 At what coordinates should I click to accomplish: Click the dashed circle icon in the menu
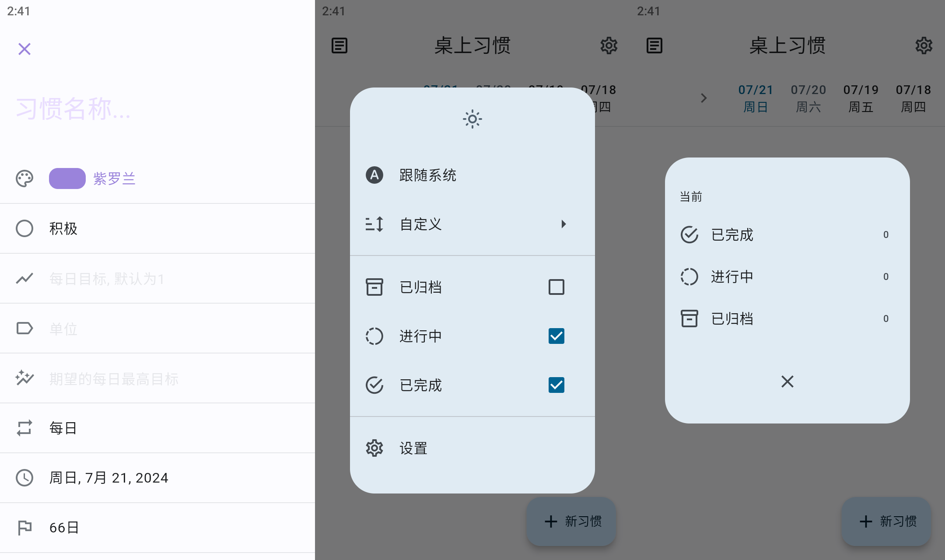[x=374, y=336]
